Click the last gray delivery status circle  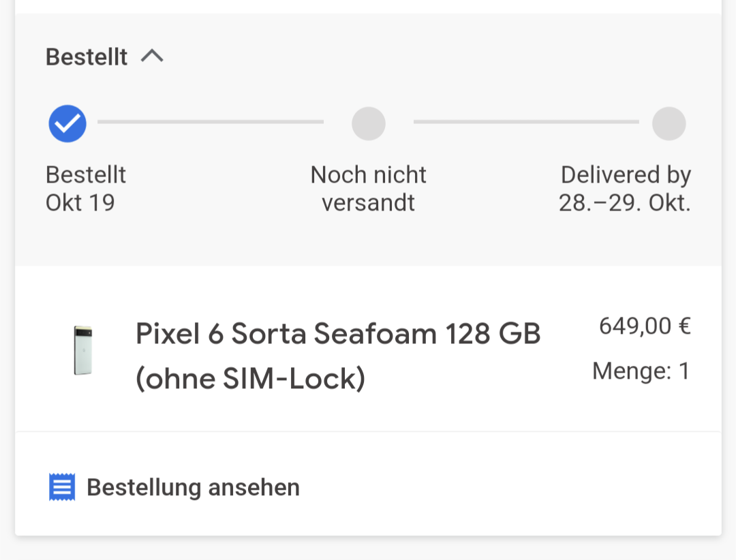coord(669,123)
